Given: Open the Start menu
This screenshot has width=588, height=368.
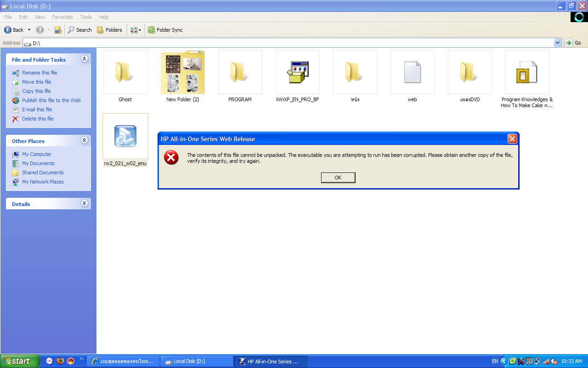Looking at the screenshot, I should pyautogui.click(x=20, y=361).
